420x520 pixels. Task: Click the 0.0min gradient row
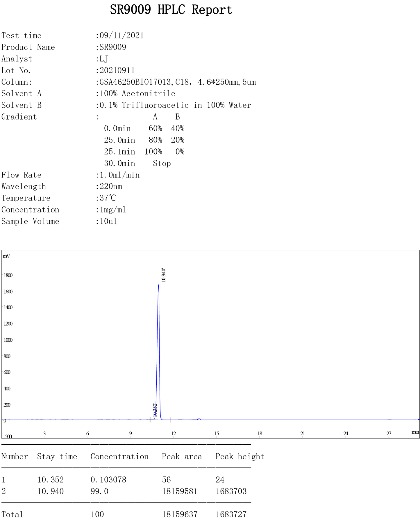[144, 128]
